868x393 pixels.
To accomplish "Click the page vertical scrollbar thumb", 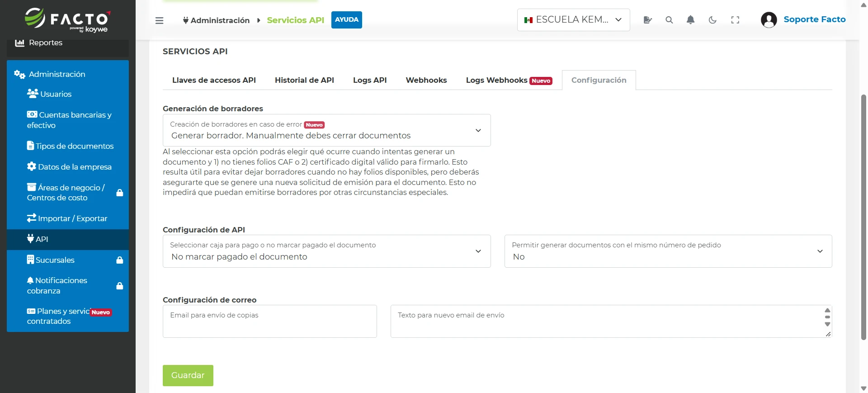I will point(863,217).
